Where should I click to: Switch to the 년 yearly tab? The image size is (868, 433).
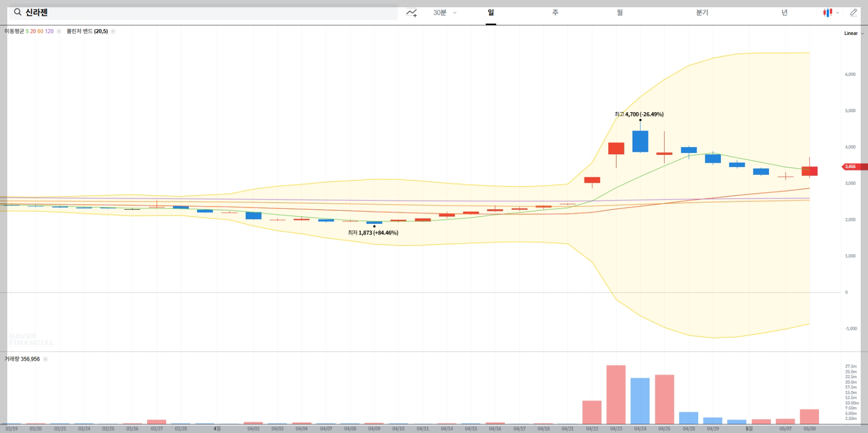click(x=785, y=13)
